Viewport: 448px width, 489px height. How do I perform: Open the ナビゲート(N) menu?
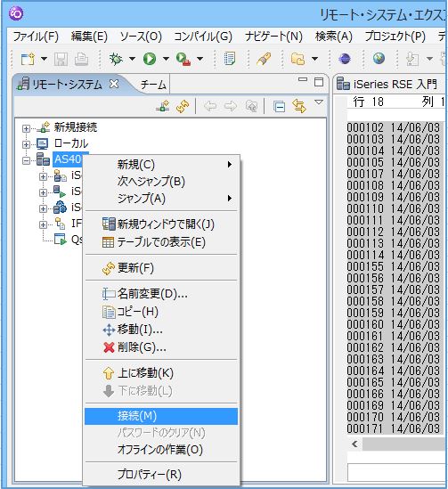[273, 37]
